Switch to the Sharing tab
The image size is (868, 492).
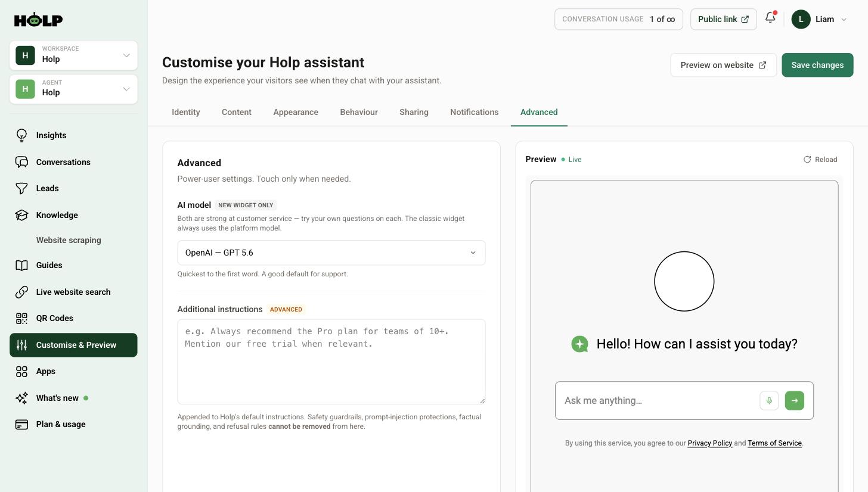(x=414, y=112)
